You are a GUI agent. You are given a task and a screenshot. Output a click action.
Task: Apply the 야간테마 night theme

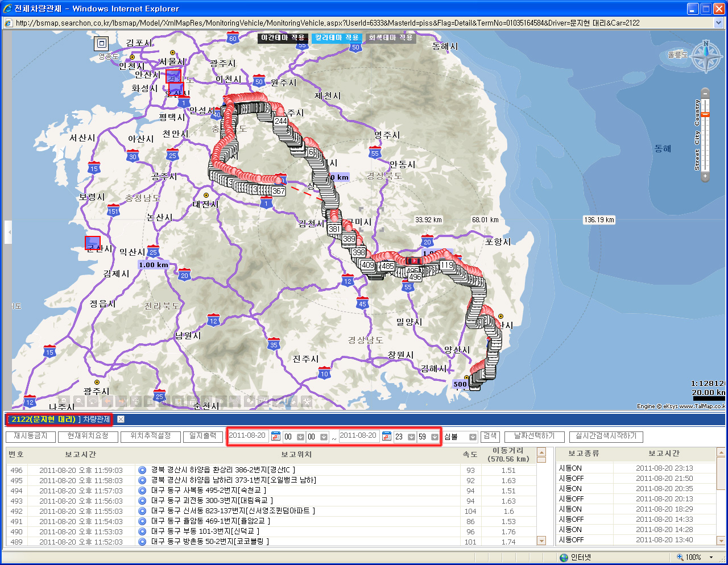283,38
